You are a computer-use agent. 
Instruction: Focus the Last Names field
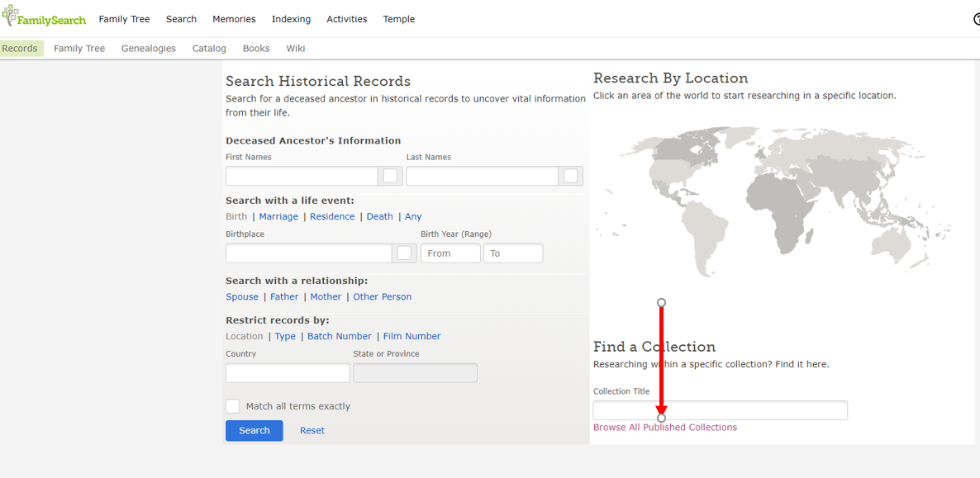482,176
